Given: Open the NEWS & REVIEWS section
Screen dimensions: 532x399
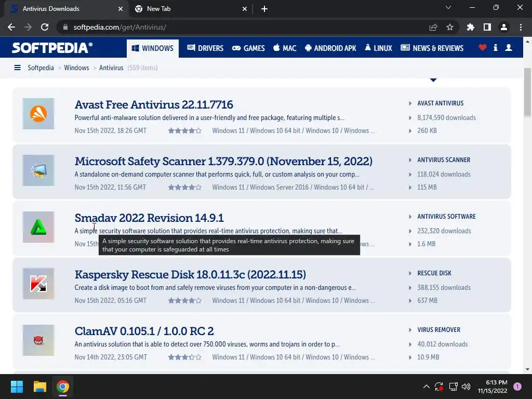Looking at the screenshot, I should tap(432, 48).
